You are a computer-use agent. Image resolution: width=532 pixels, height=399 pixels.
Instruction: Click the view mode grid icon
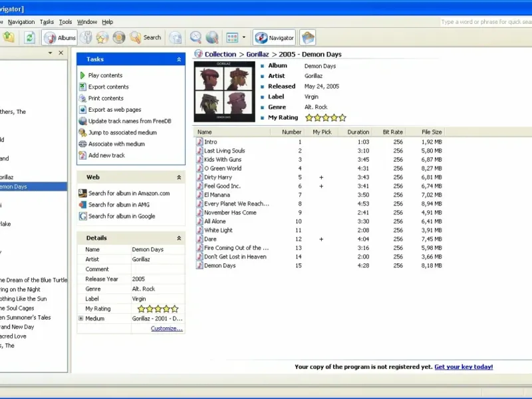(232, 37)
